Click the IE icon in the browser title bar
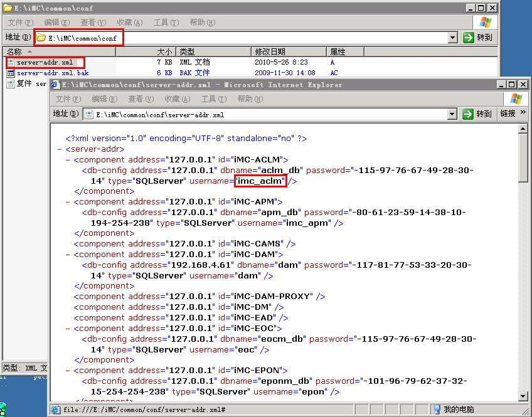Image resolution: width=532 pixels, height=417 pixels. [x=55, y=85]
